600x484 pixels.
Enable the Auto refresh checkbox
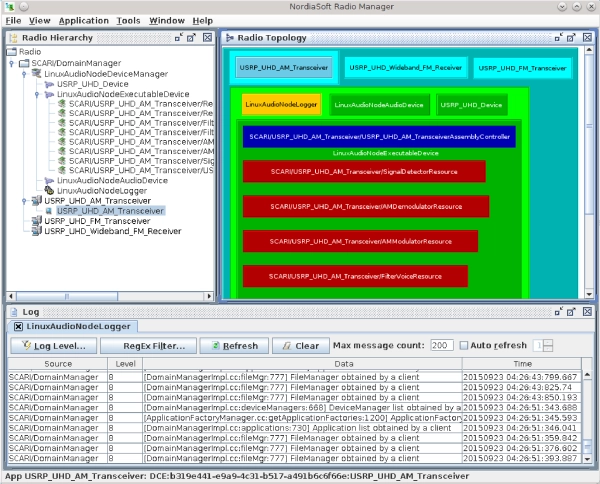(x=463, y=345)
